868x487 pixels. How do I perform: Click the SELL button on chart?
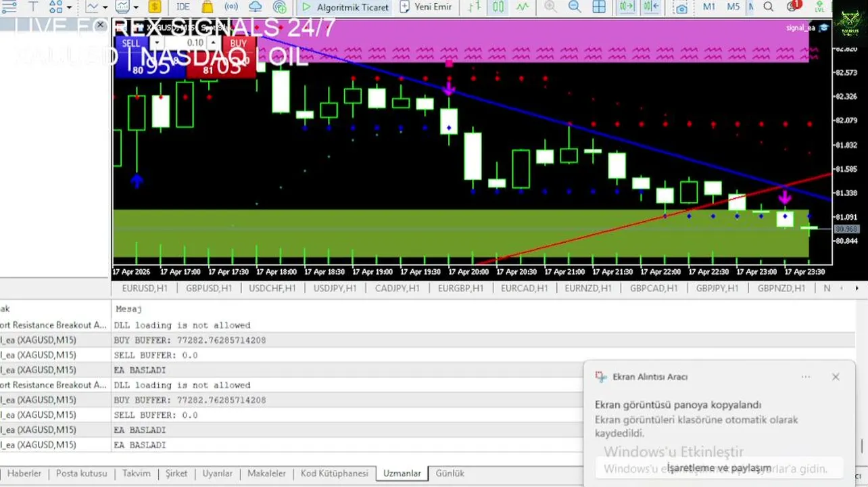coord(131,43)
